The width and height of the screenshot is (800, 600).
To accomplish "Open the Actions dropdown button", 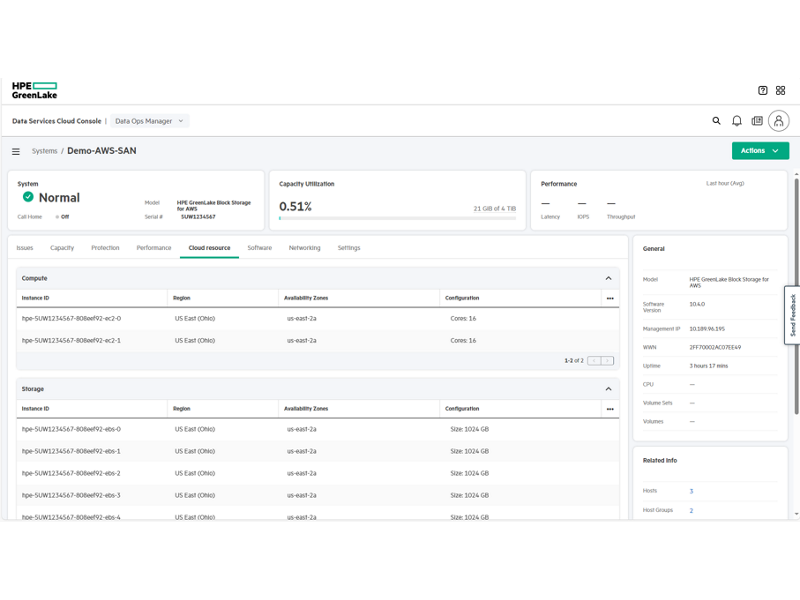I will (760, 151).
